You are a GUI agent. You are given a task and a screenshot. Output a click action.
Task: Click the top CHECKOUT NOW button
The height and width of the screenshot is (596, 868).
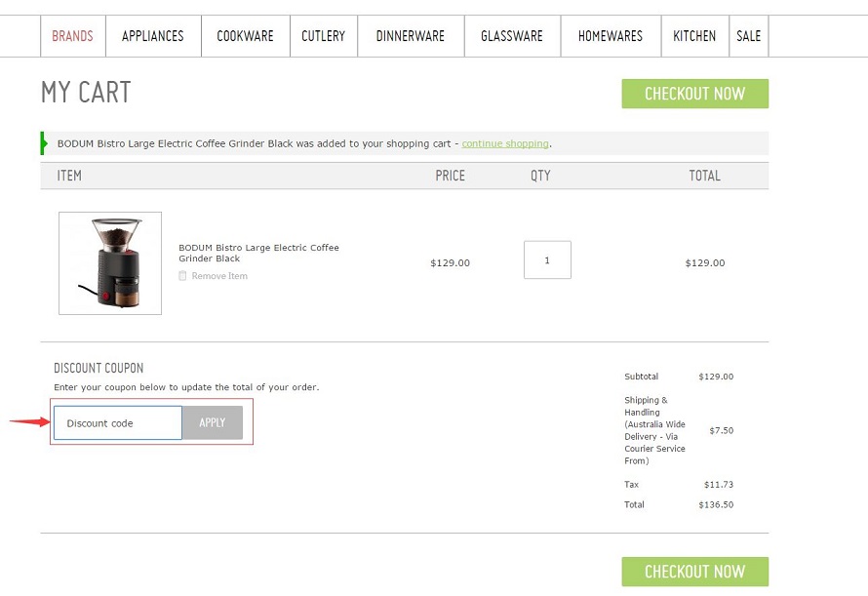click(694, 94)
